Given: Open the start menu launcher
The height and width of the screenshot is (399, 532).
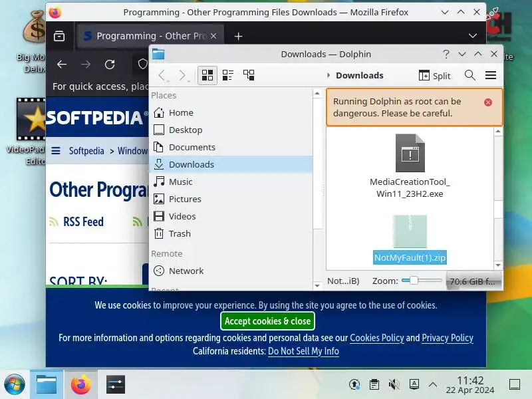Looking at the screenshot, I should pos(14,385).
